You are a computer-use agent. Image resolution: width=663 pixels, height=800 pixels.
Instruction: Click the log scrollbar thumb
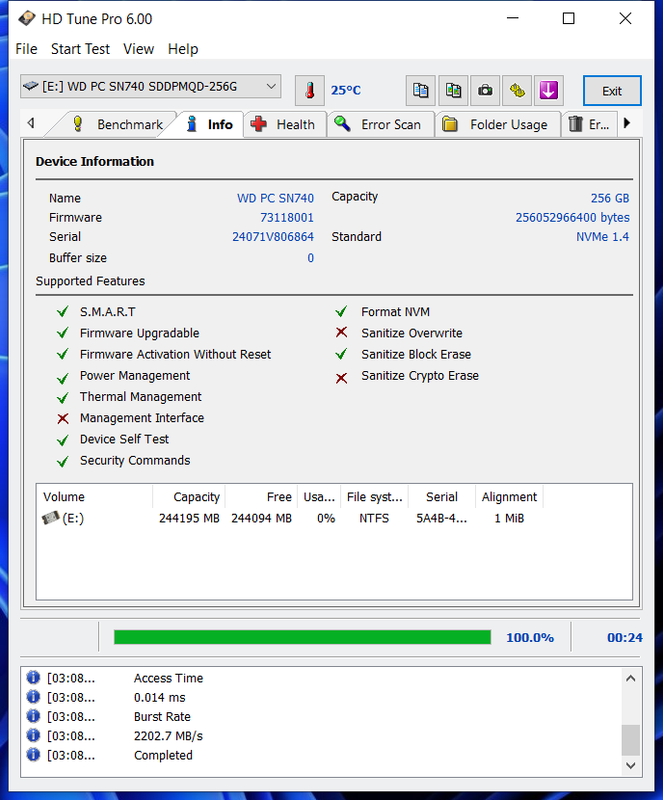point(630,740)
